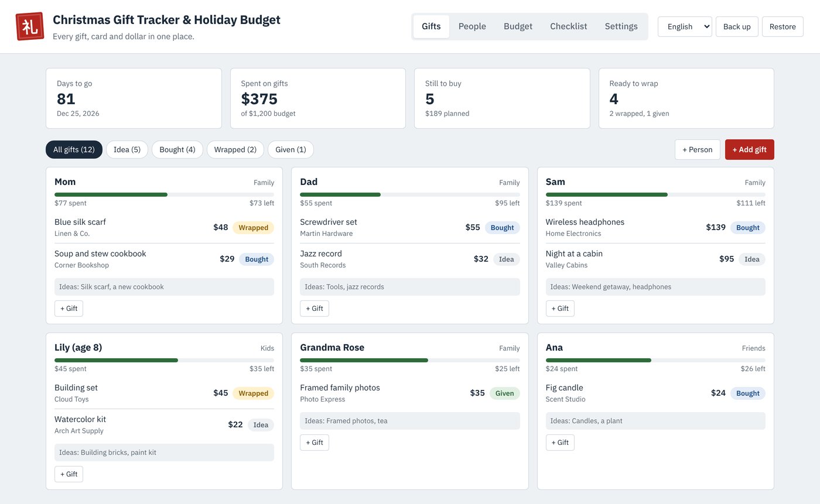Screen dimensions: 820x504
Task: Open the Checklist tab
Action: [568, 26]
